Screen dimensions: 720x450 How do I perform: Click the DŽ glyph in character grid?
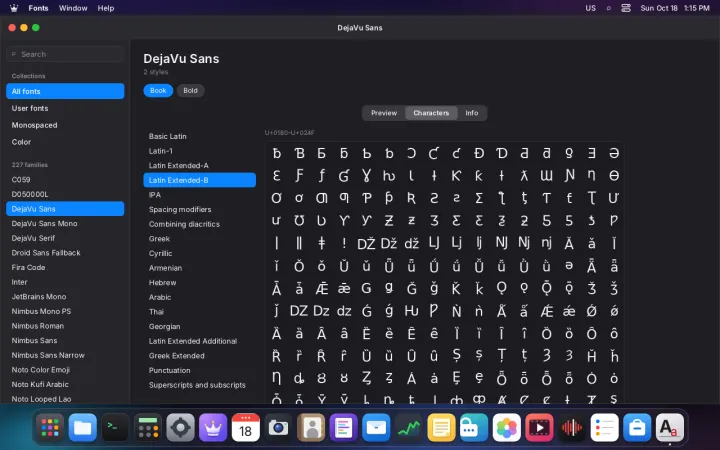click(366, 243)
